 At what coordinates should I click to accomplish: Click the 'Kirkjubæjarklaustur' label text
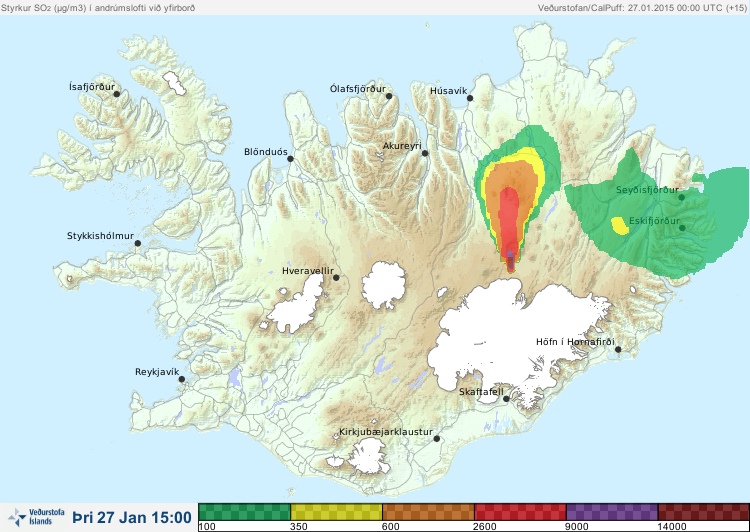coord(386,432)
